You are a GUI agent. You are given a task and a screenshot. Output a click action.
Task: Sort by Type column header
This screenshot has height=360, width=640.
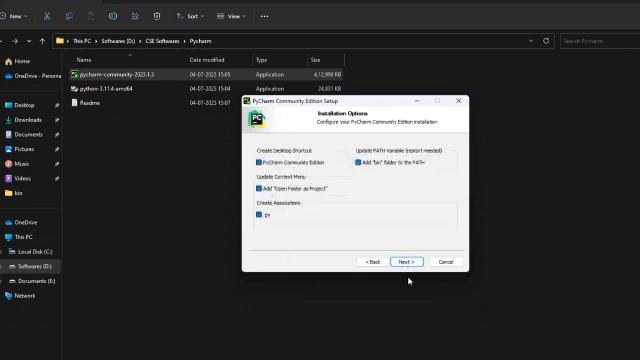(x=262, y=60)
